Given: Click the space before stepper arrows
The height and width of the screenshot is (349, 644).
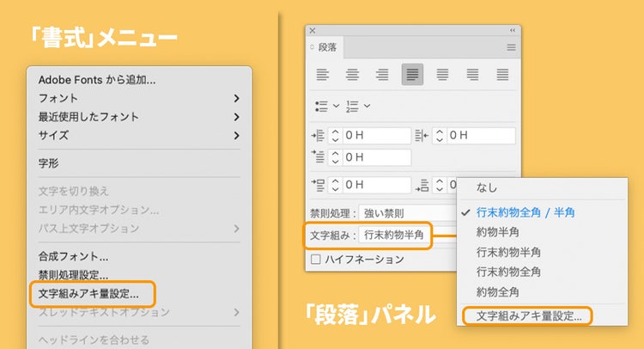Looking at the screenshot, I should click(x=335, y=185).
